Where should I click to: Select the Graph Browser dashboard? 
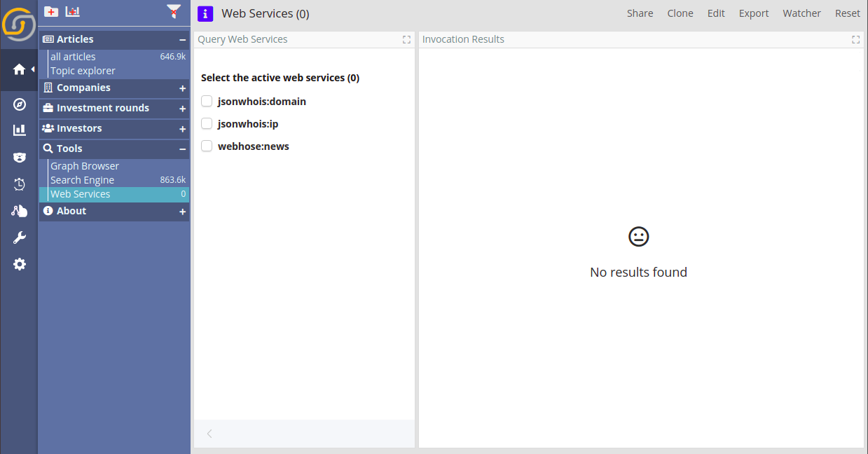[85, 166]
